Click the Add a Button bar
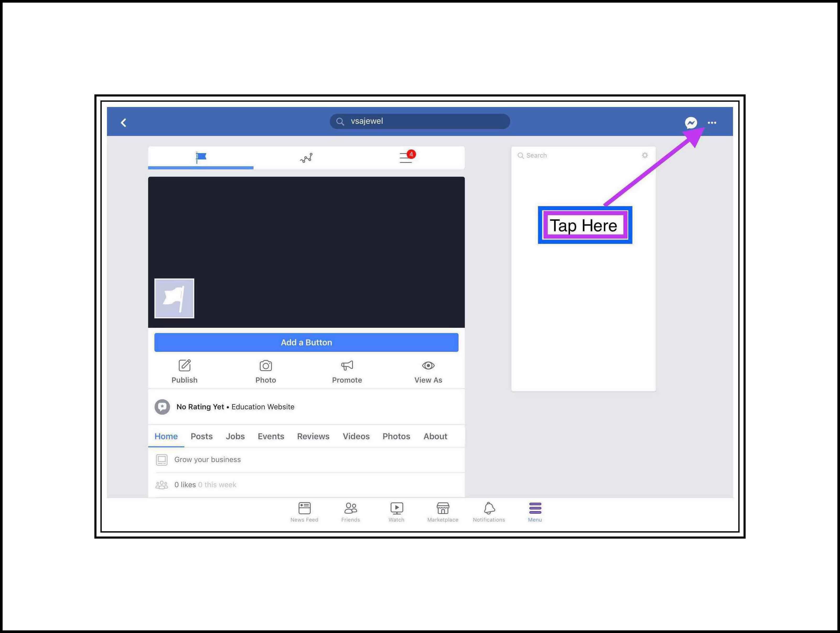This screenshot has height=633, width=840. pyautogui.click(x=306, y=342)
